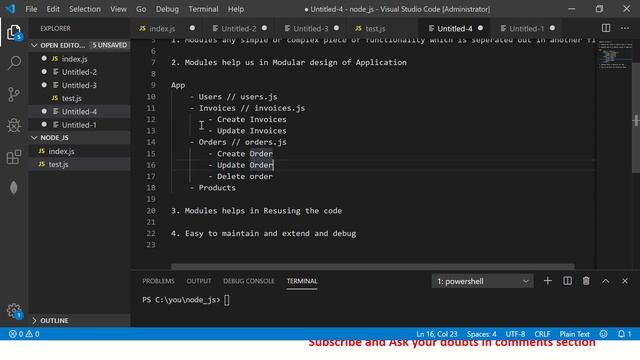Click the editor horizontal scrollbar
The height and width of the screenshot is (360, 640).
coord(372,266)
